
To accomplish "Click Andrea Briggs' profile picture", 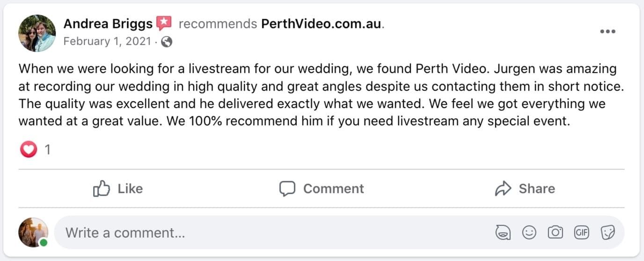I will click(x=37, y=33).
